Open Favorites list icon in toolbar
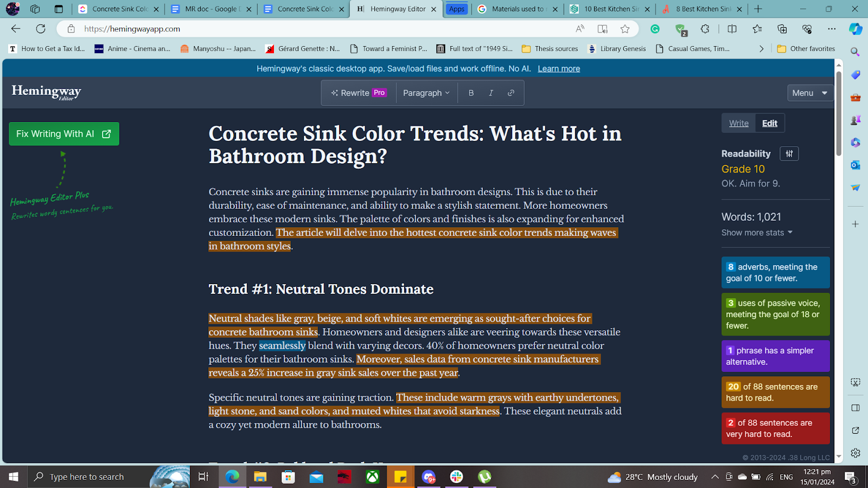The image size is (868, 488). 757,29
